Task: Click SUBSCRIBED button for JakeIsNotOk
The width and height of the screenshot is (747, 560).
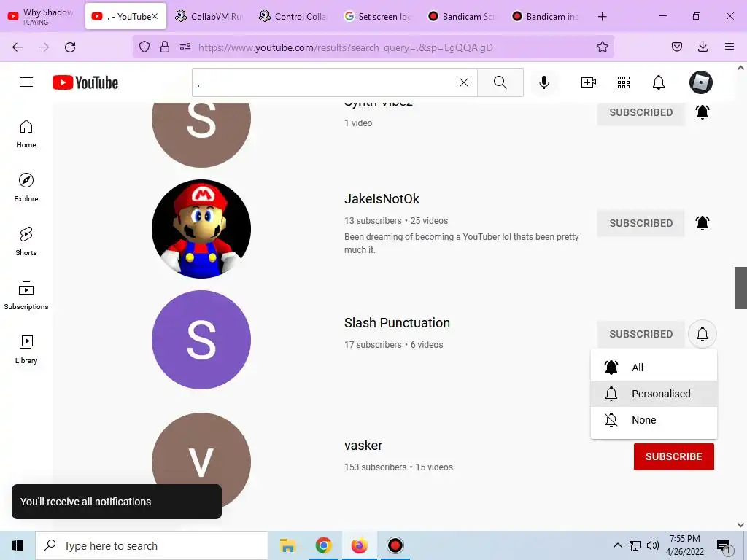Action: coord(640,223)
